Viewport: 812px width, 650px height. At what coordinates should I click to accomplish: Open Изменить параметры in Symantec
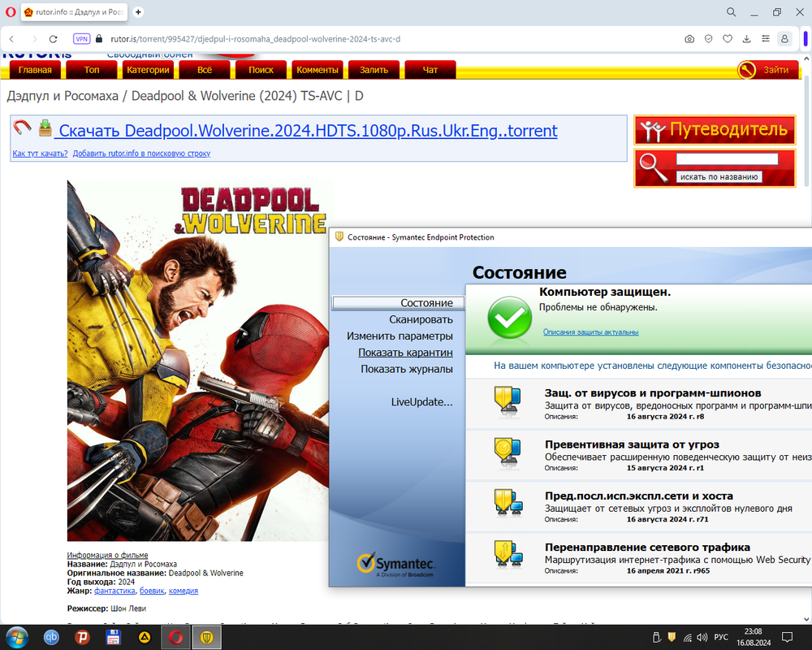400,336
